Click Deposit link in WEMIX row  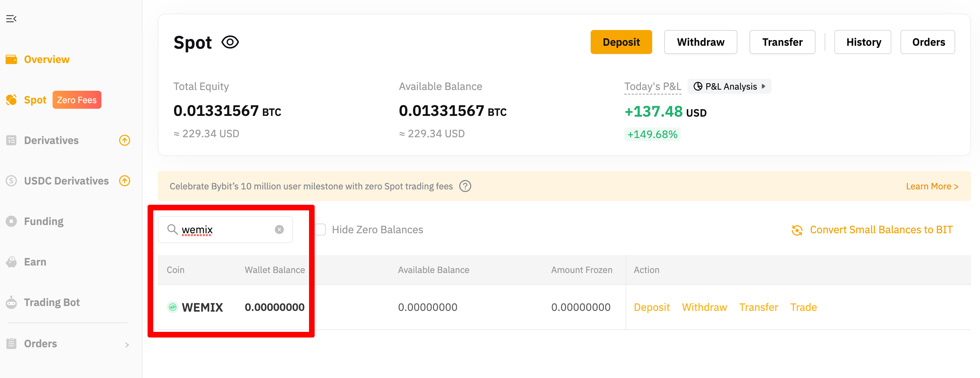651,307
